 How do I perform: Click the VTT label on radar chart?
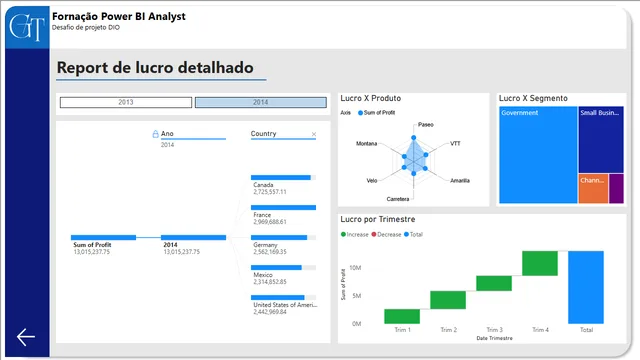pos(455,143)
